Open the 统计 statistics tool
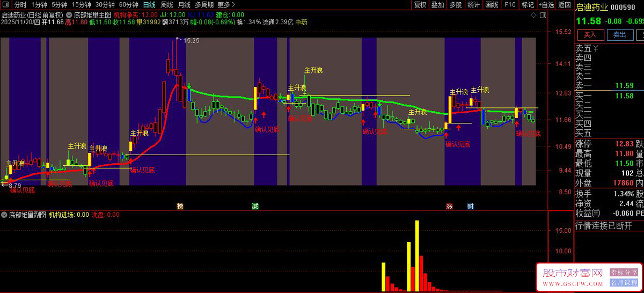 [474, 5]
